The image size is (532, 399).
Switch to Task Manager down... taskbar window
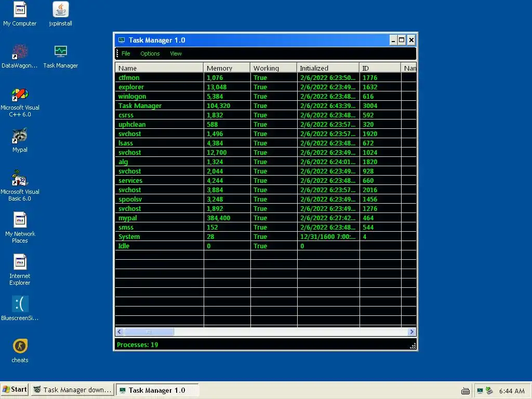pos(73,390)
